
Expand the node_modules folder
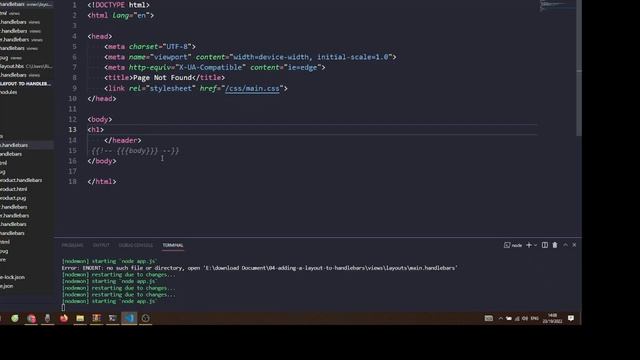click(9, 92)
